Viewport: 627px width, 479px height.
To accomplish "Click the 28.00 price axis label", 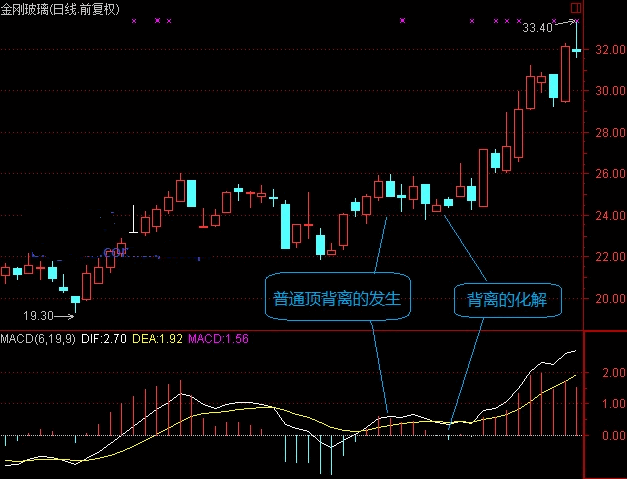I will pyautogui.click(x=610, y=132).
